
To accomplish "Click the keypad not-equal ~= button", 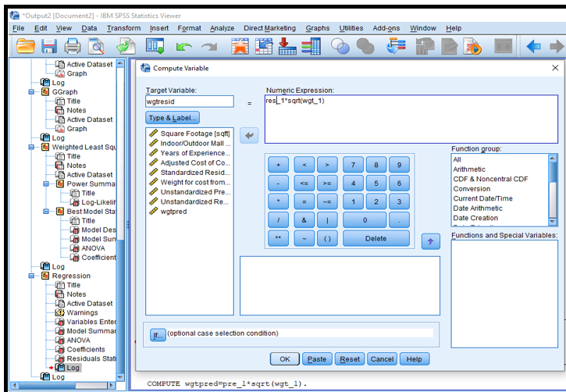I will coord(327,201).
